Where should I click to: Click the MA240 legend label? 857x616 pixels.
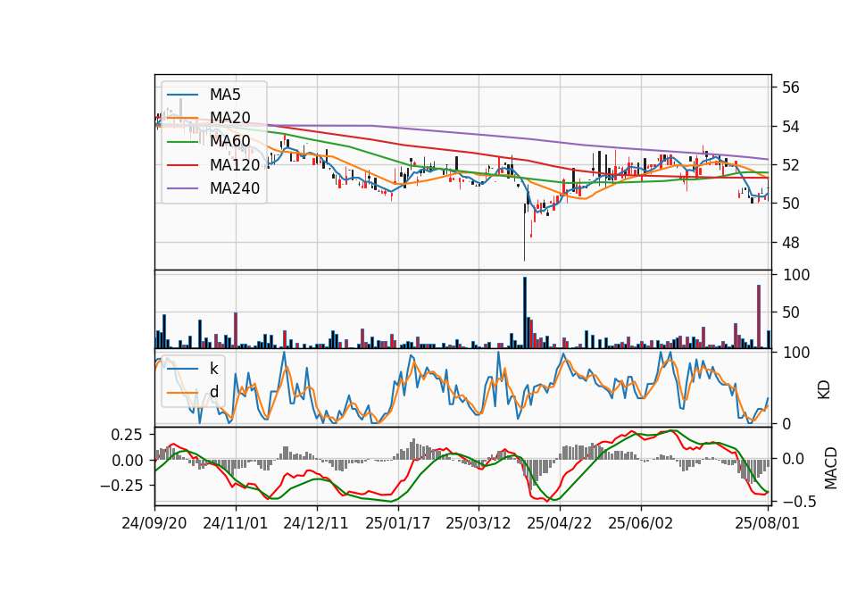tap(235, 188)
